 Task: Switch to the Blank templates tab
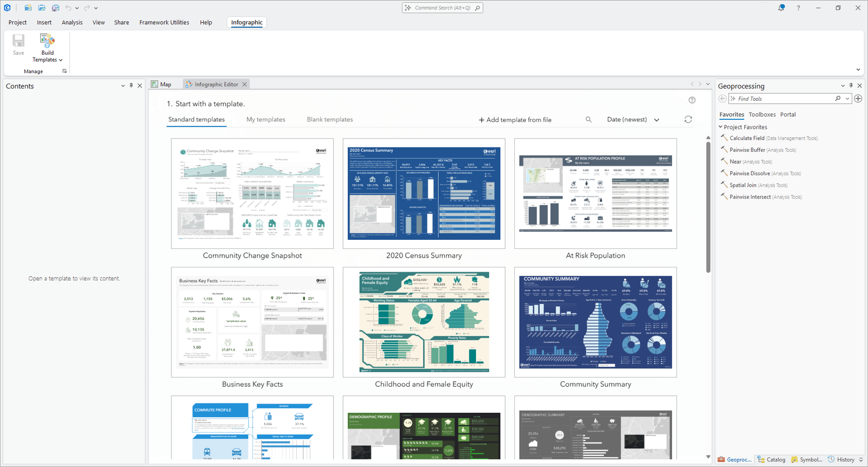(x=330, y=119)
